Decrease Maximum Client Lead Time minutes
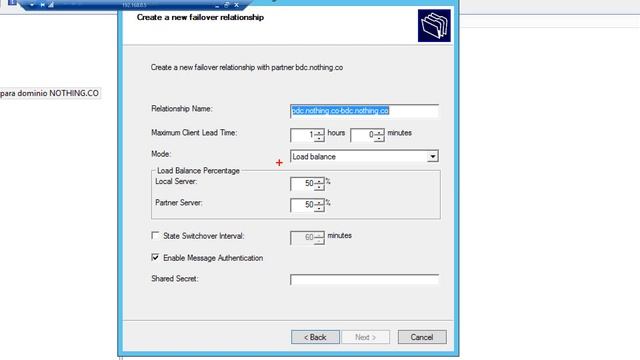The image size is (640, 360). pyautogui.click(x=379, y=138)
